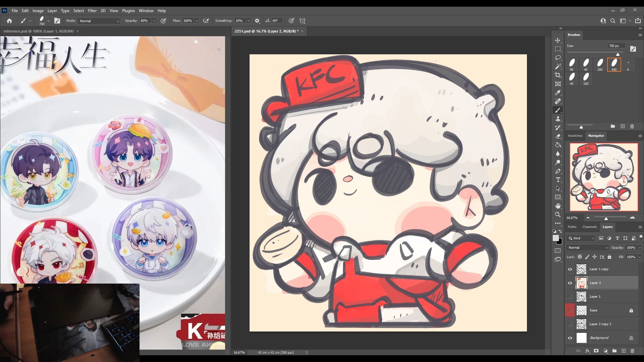The width and height of the screenshot is (644, 362).
Task: Select the Move tool
Action: coord(558,40)
